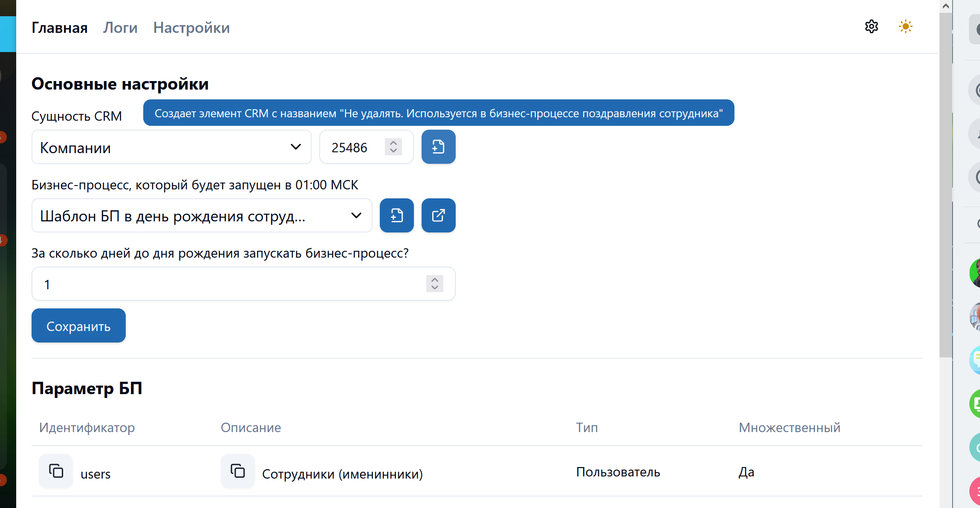Open business process in external link icon
This screenshot has height=508, width=980.
[x=438, y=215]
